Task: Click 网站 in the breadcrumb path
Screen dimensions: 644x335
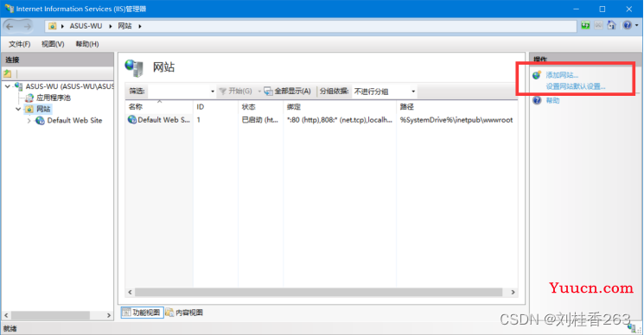Action: 124,26
